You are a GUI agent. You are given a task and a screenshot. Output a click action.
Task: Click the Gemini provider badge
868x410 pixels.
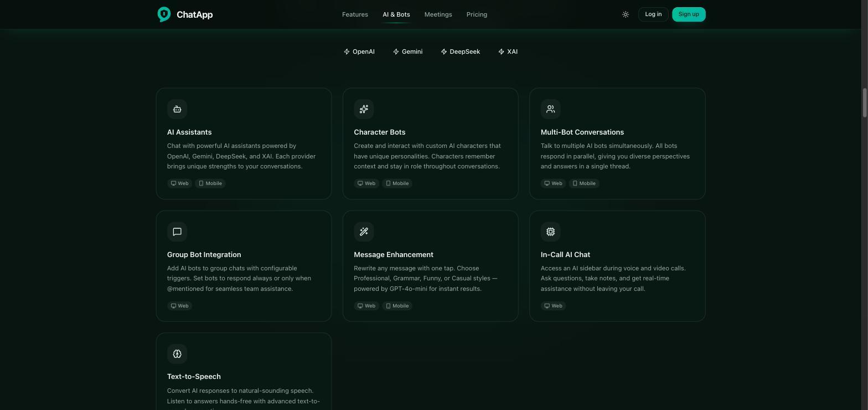pos(408,52)
